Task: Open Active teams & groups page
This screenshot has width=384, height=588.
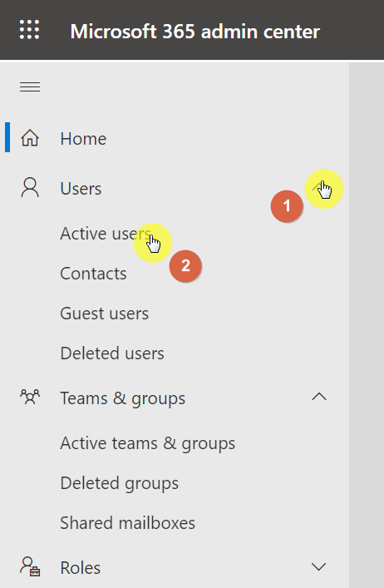Action: click(148, 443)
